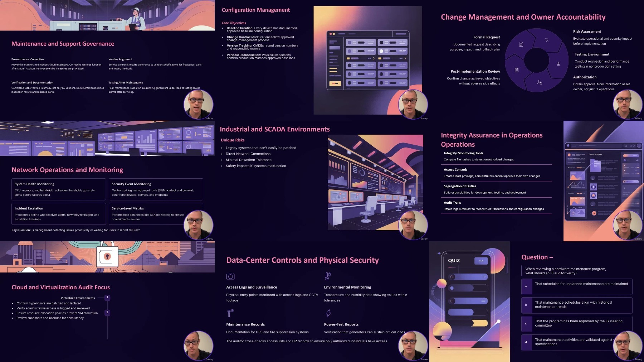Click the Preventive vs. Corrective heading
Viewport: 644px width, 362px height.
tap(28, 59)
